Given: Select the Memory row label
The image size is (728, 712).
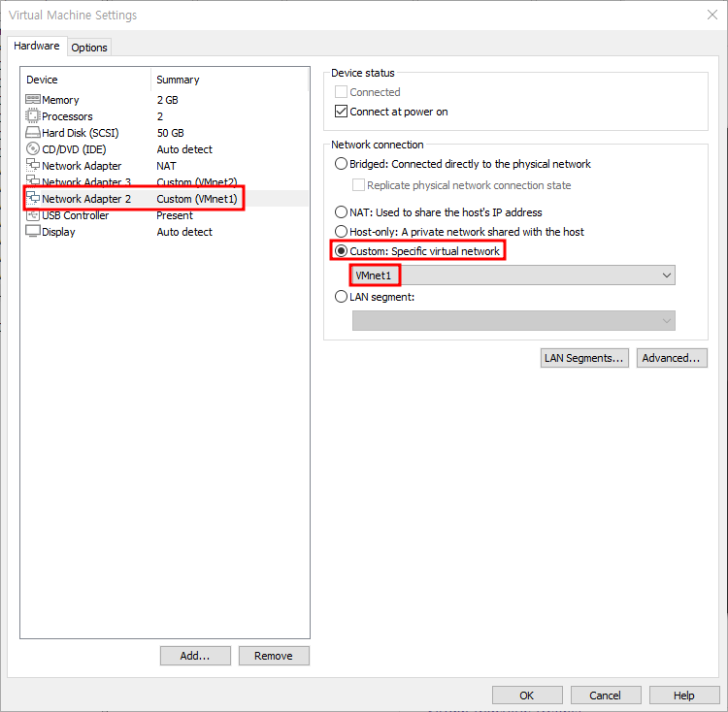Looking at the screenshot, I should pos(60,100).
